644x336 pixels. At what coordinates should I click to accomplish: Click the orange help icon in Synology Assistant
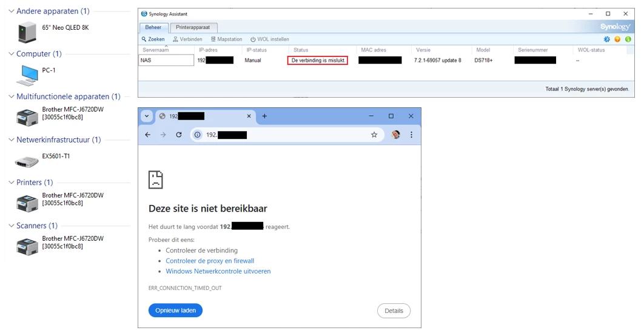click(x=617, y=39)
